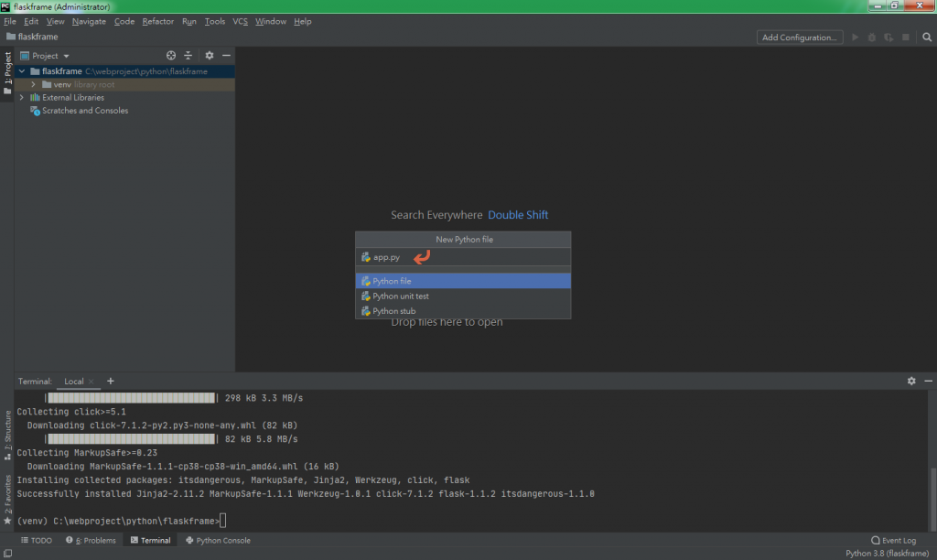Click 'Successfully installed Jinja2-2.11.2' terminal line
Viewport: 937px width, 560px height.
tap(306, 494)
